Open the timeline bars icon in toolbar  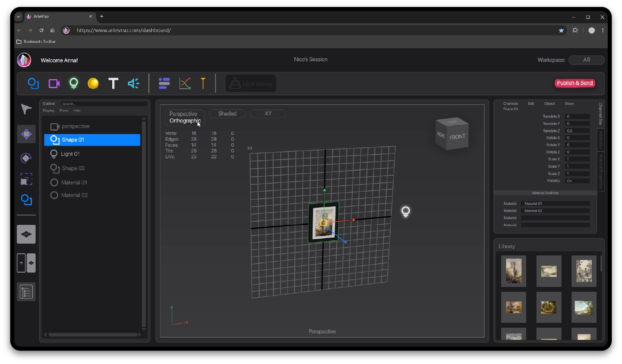pyautogui.click(x=164, y=83)
